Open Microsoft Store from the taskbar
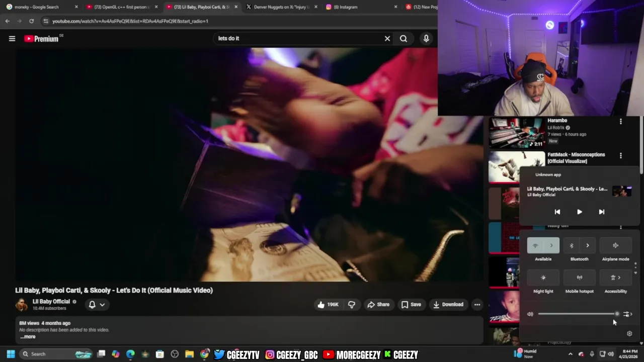Viewport: 644px width, 362px height. click(x=159, y=354)
